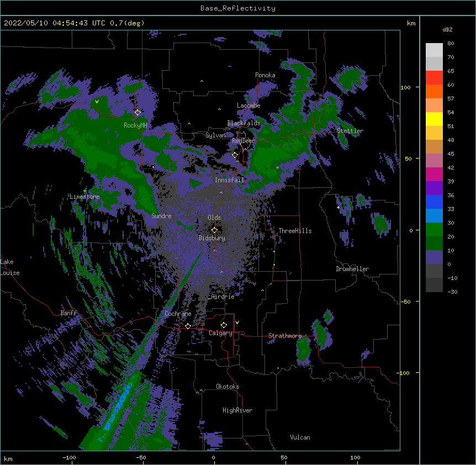
Task: Click the Ponoka city label
Action: (x=265, y=75)
